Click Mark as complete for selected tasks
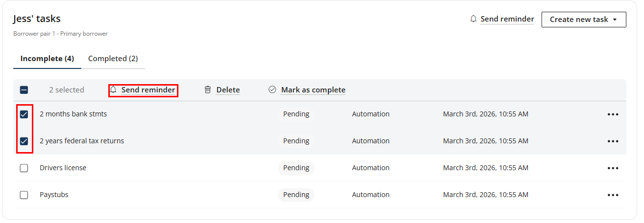Screen dimensions: 644x223 click(313, 90)
